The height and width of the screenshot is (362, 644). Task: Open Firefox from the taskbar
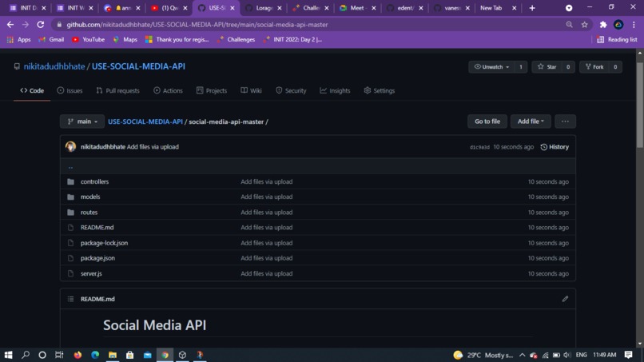coord(78,355)
